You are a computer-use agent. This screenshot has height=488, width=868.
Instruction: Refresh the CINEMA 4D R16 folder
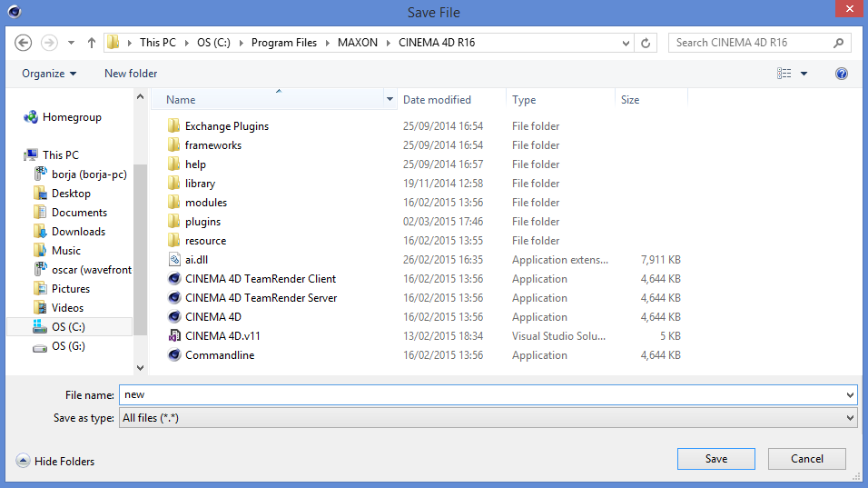[x=646, y=43]
